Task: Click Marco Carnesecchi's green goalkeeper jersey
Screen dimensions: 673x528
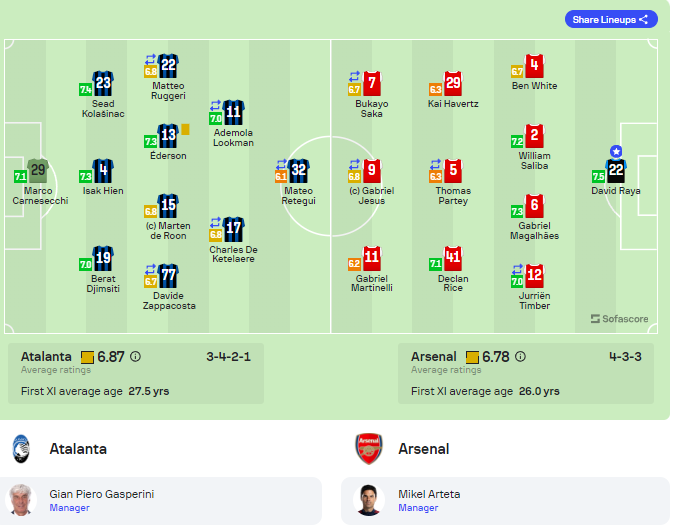Action: click(38, 170)
